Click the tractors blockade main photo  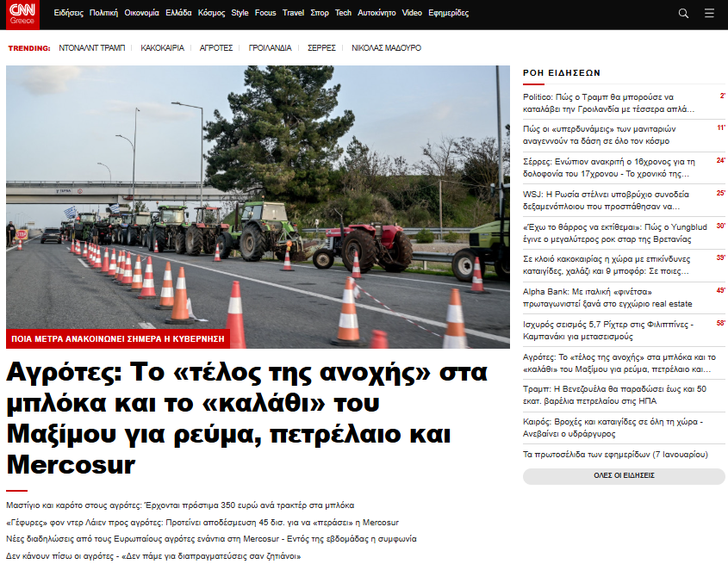click(x=258, y=207)
